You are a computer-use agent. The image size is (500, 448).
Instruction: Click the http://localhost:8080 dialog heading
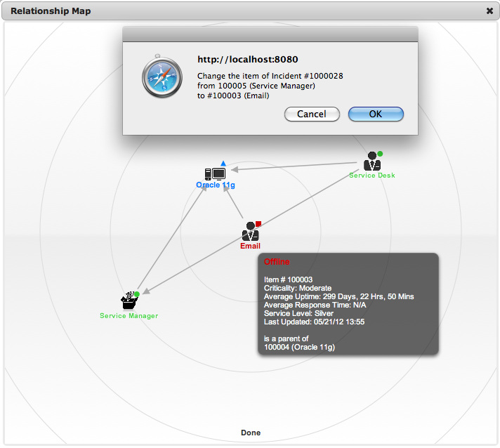point(248,59)
